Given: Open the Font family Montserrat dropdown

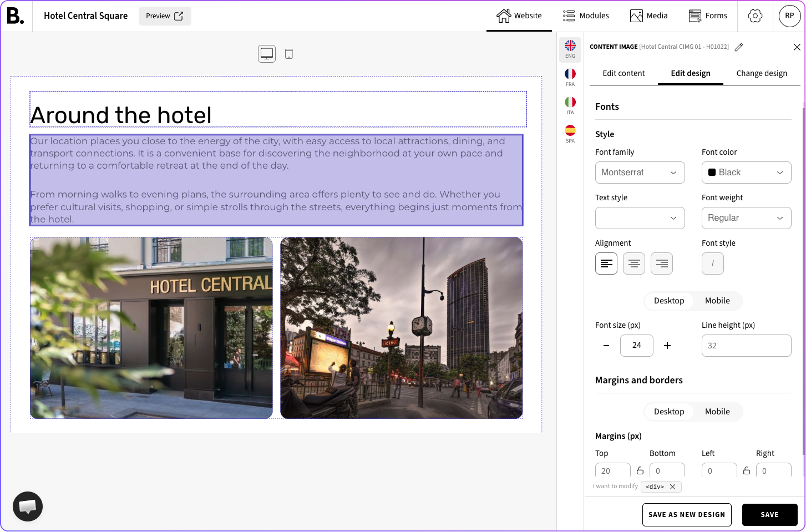Looking at the screenshot, I should click(640, 173).
